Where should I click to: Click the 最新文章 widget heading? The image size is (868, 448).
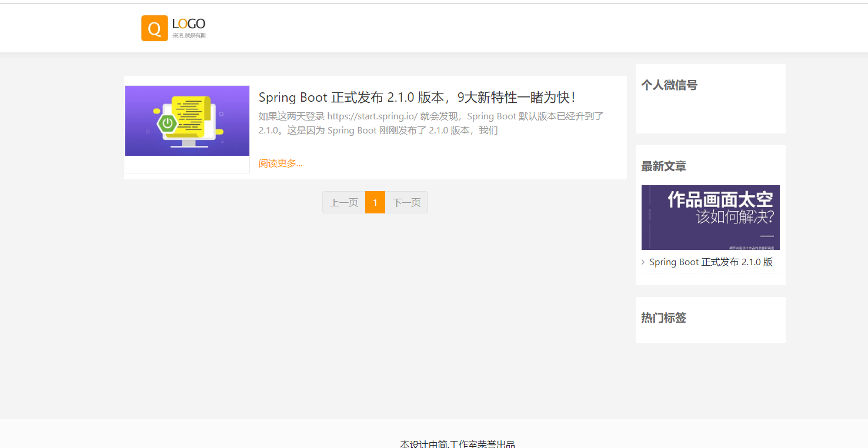[663, 166]
